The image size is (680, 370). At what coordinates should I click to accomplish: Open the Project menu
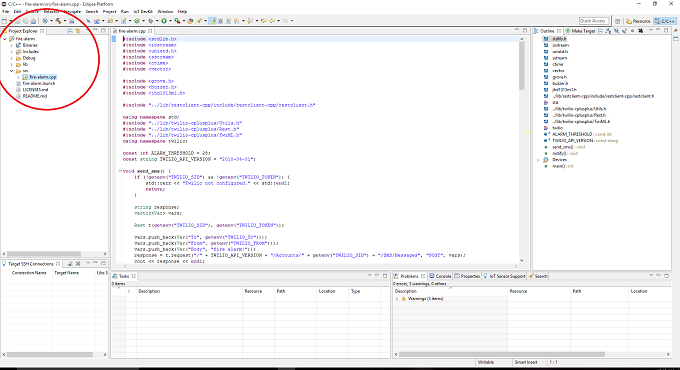[x=109, y=12]
